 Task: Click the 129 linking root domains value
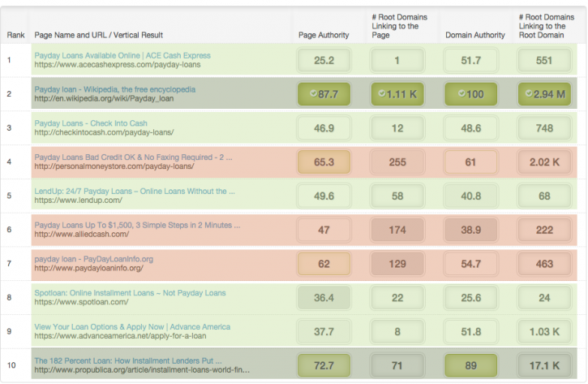click(397, 264)
